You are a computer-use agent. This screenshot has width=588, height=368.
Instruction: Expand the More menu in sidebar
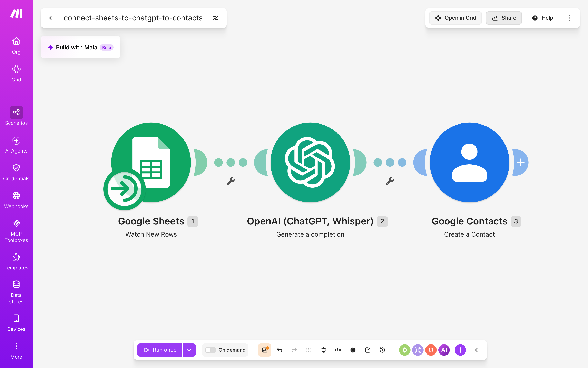(x=16, y=351)
